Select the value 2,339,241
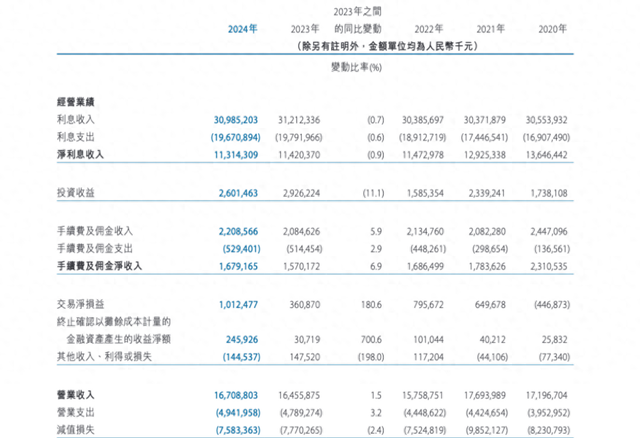The image size is (640, 438). [487, 193]
